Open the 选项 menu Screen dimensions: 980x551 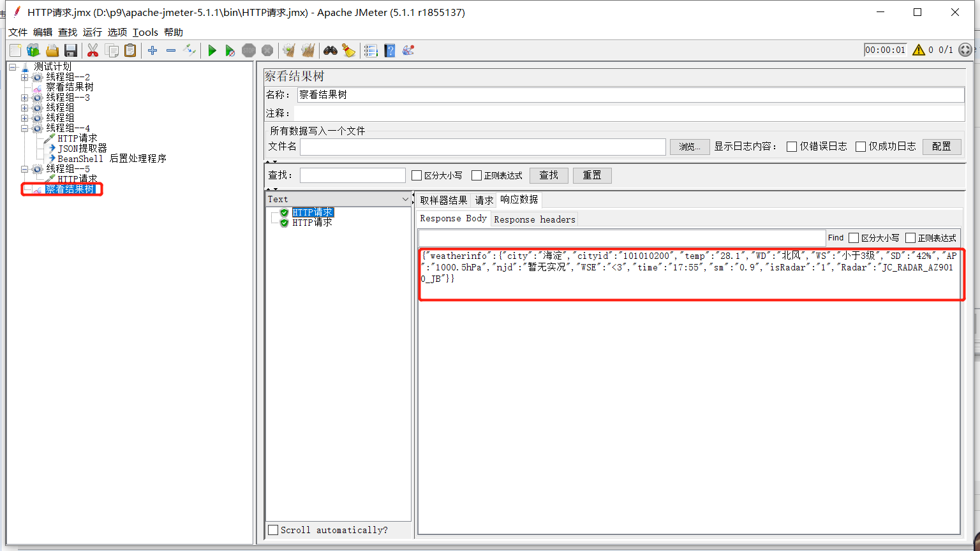[x=117, y=32]
